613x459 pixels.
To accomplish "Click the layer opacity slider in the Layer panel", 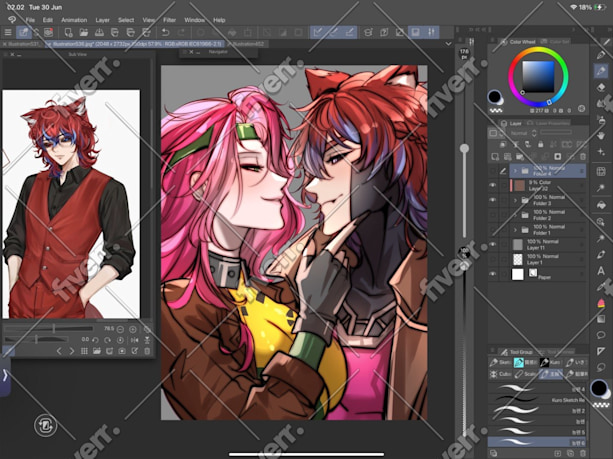I will [556, 133].
